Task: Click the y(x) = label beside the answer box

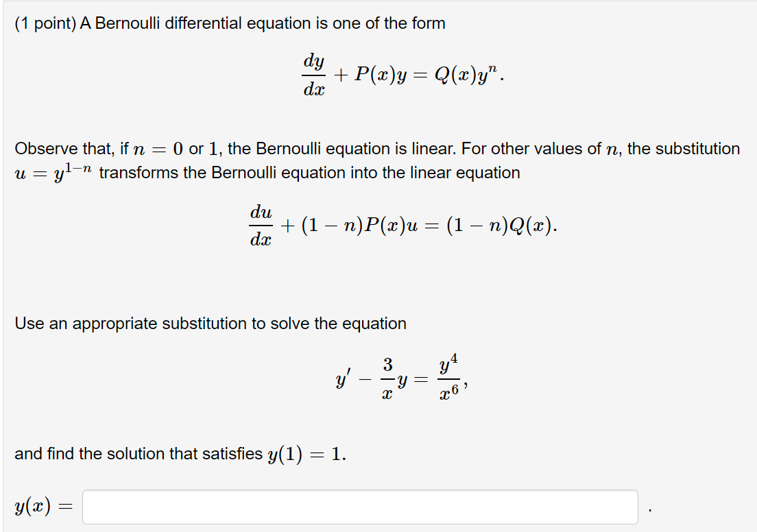Action: click(39, 506)
